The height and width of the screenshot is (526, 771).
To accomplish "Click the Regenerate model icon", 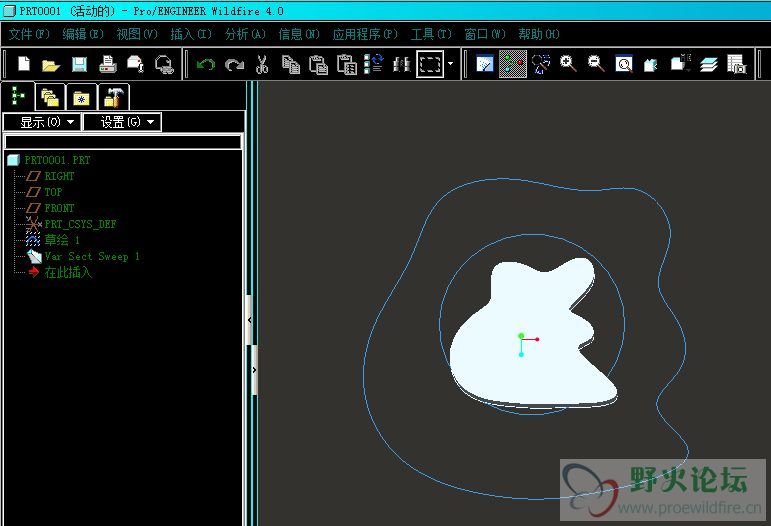I will [x=374, y=64].
